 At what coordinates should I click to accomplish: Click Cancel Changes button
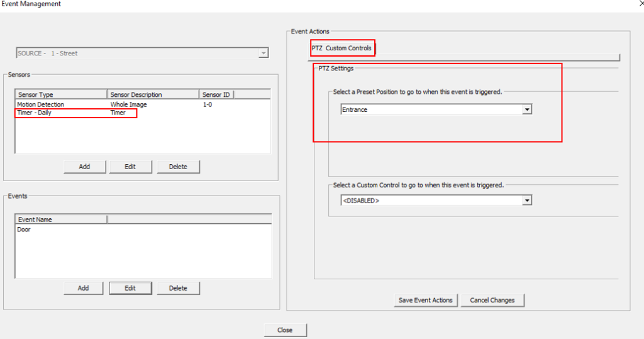point(492,301)
